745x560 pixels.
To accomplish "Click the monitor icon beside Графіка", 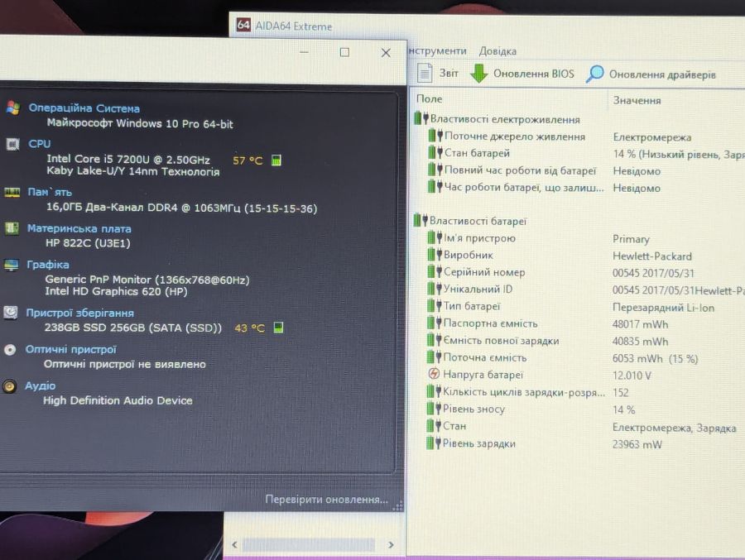I will pos(12,265).
